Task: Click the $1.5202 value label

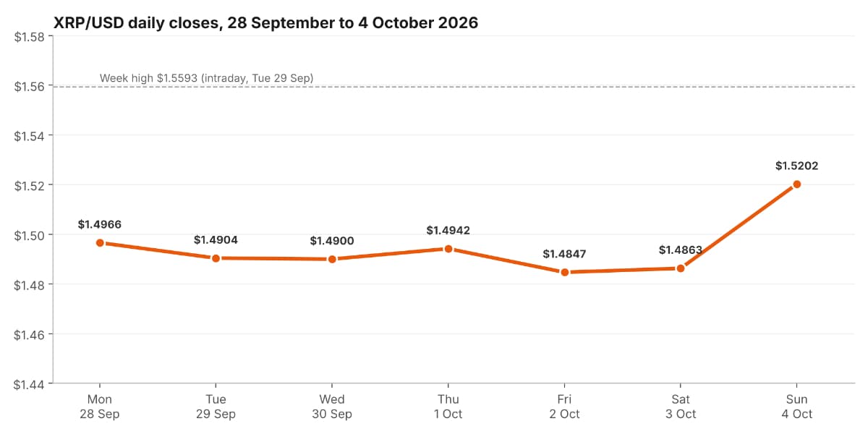Action: click(x=797, y=166)
